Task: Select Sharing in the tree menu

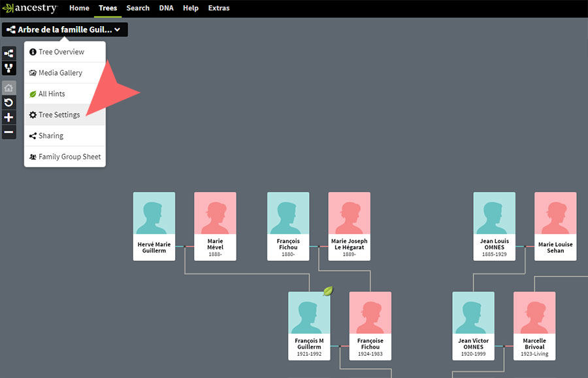Action: 50,136
